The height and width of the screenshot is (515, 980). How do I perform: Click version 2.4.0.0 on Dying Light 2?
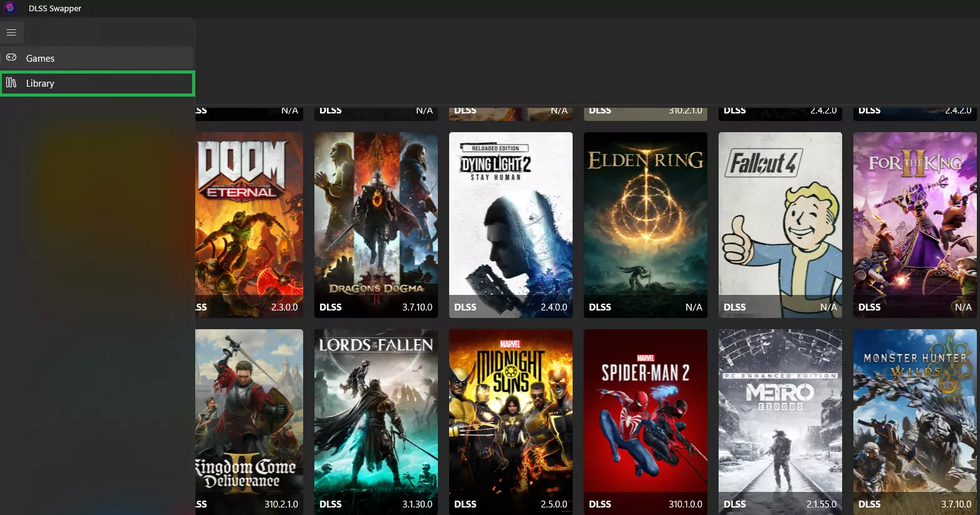554,307
